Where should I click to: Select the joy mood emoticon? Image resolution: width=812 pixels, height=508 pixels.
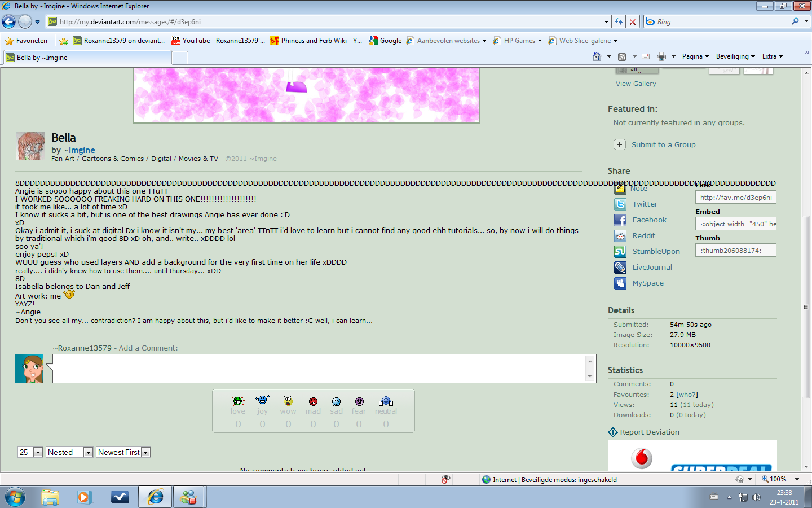point(262,400)
